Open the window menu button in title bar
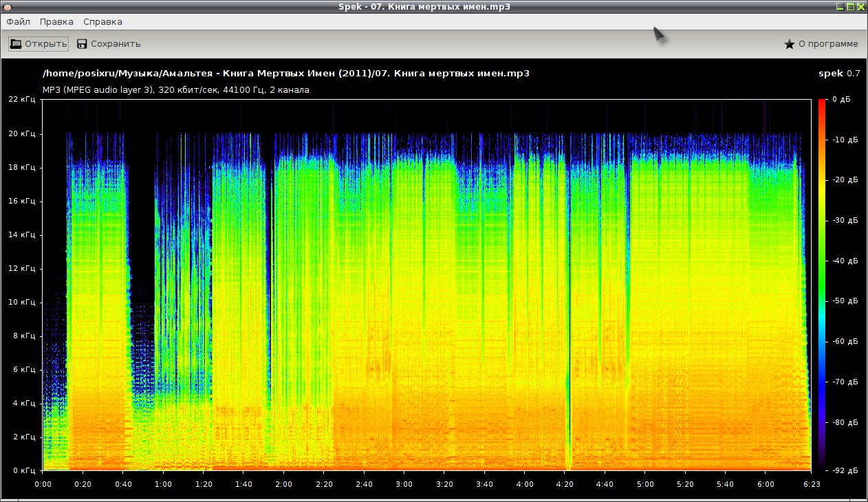Screen dimensions: 868x502 [x=8, y=7]
